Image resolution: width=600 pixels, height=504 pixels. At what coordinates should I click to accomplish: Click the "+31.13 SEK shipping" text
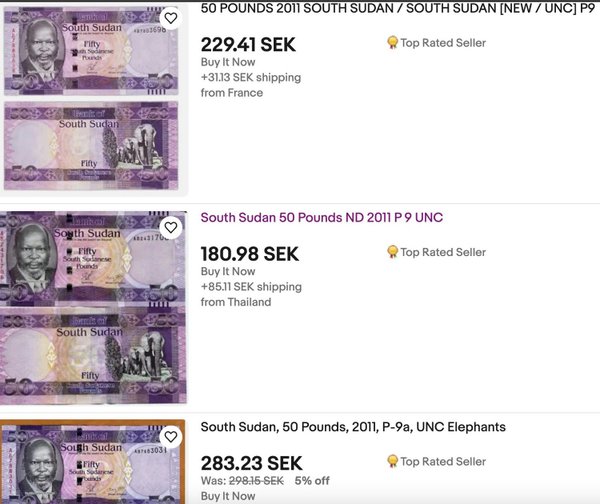[x=250, y=78]
